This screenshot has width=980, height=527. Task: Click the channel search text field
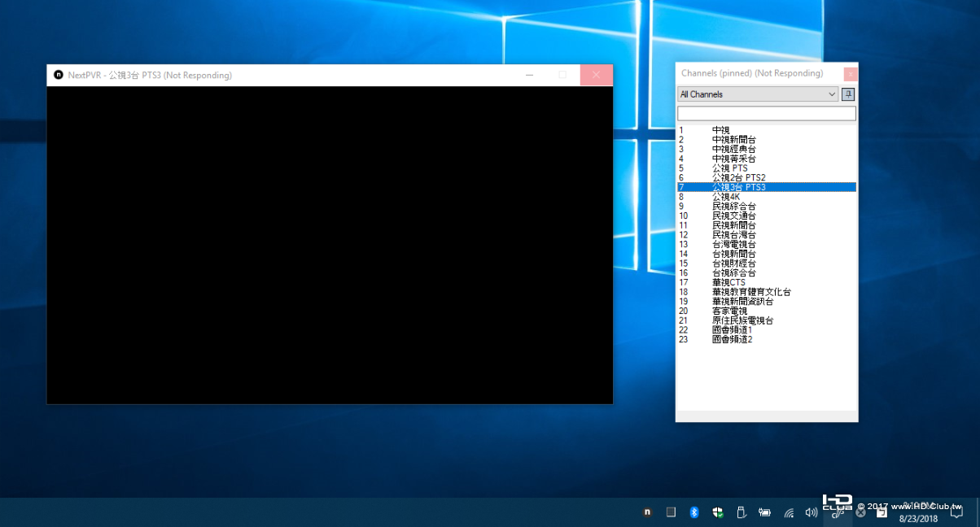coord(766,113)
